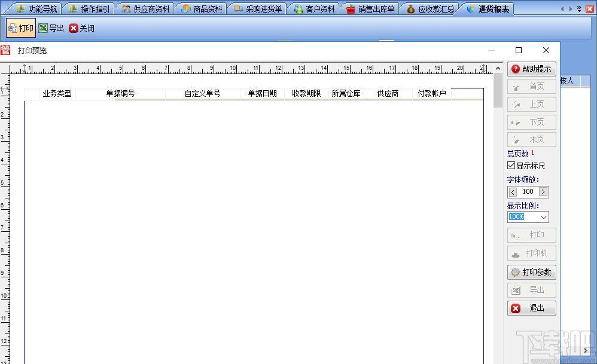Open the 功能导航 tab
This screenshot has width=597, height=364.
pyautogui.click(x=36, y=9)
